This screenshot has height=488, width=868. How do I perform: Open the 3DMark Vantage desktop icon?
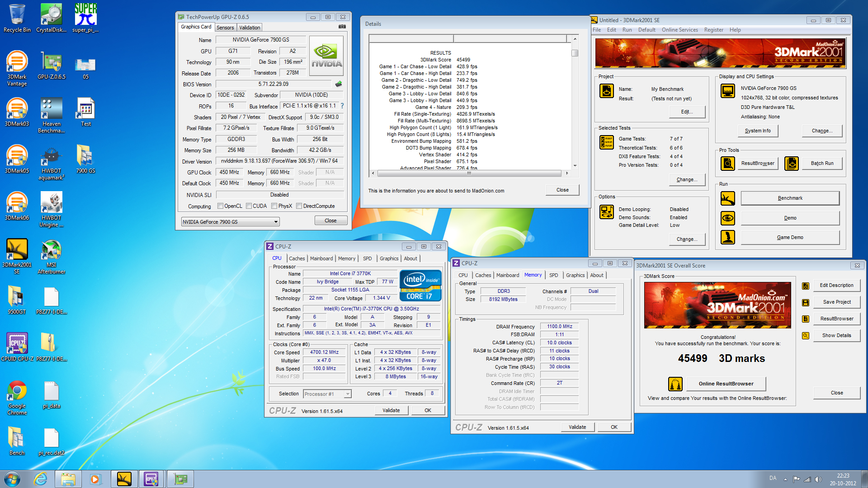17,68
